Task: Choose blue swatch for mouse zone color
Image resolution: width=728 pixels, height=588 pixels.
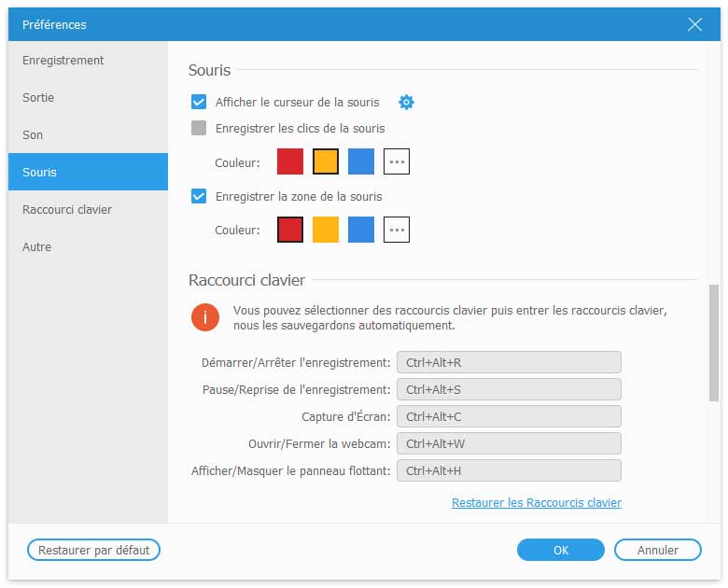Action: [361, 230]
